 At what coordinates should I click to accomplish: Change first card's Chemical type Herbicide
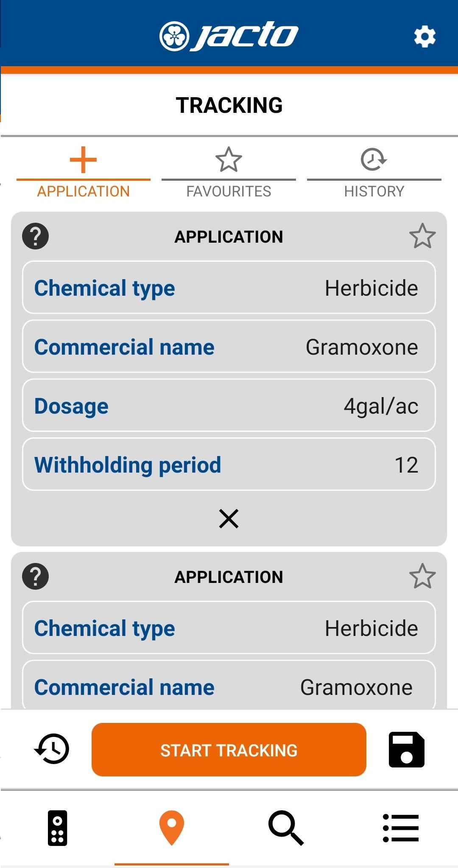coord(229,288)
